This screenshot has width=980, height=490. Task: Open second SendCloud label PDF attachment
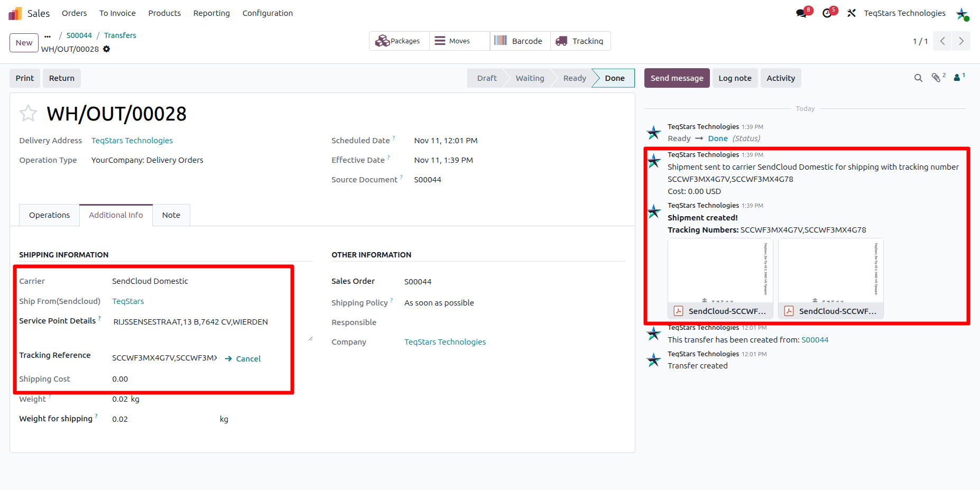point(831,279)
